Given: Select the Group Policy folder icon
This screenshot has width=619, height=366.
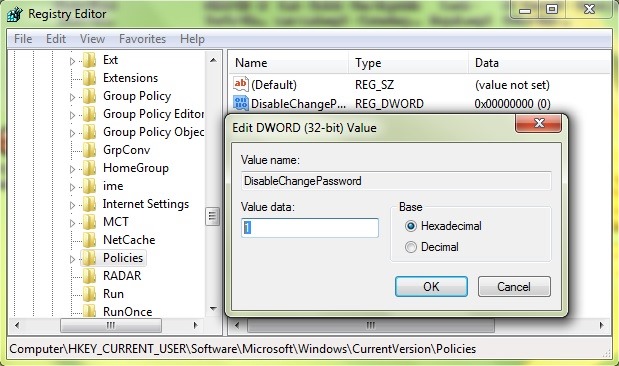Looking at the screenshot, I should pyautogui.click(x=90, y=96).
